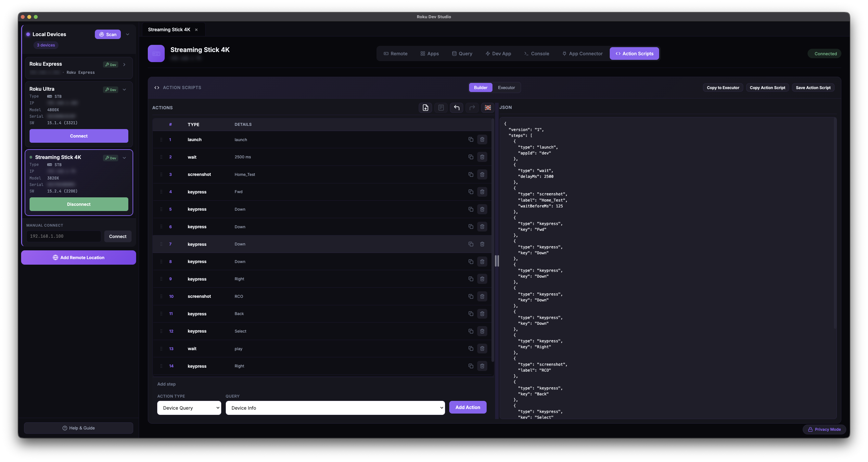Close the Streaming Stick 4K tab
Viewport: 868px width, 462px height.
click(196, 30)
